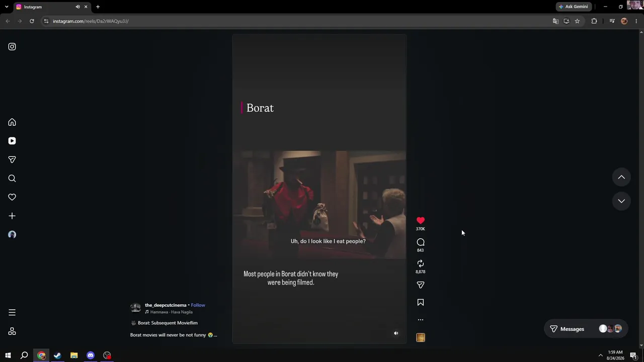
Task: Open the Meta apps grid icon in sidebar
Action: pos(12,331)
